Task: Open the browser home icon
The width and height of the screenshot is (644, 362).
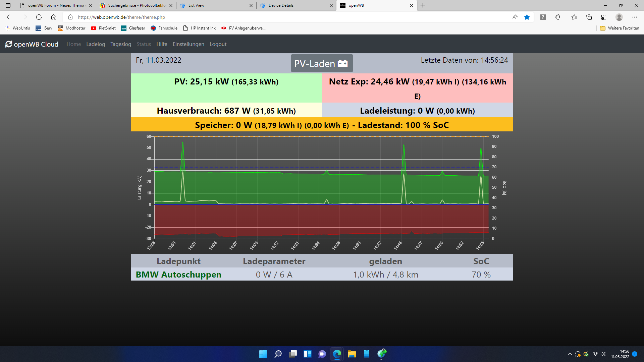Action: click(x=54, y=17)
